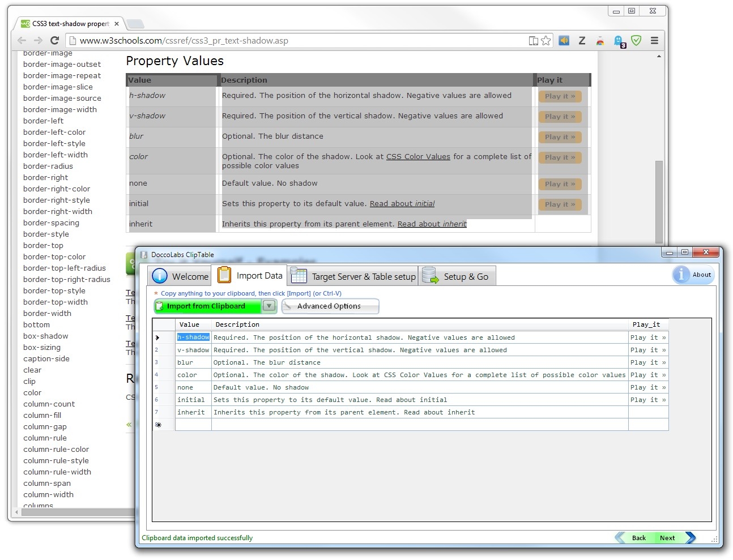The height and width of the screenshot is (560, 733).
Task: Switch to the Welcome tab
Action: click(181, 276)
